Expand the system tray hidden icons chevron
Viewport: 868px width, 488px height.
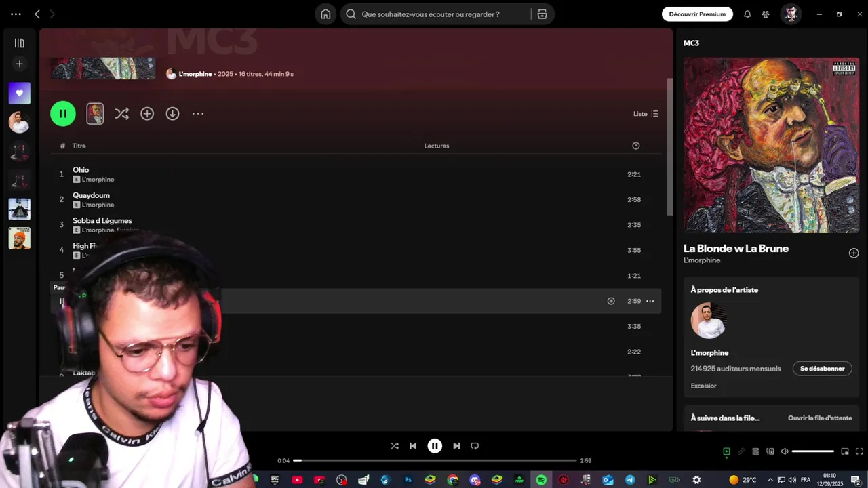coord(770,480)
